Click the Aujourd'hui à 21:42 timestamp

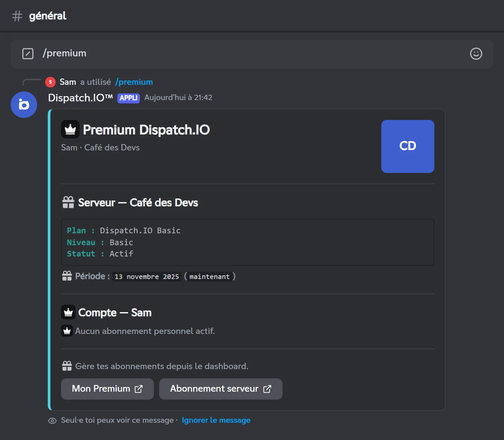pyautogui.click(x=178, y=98)
